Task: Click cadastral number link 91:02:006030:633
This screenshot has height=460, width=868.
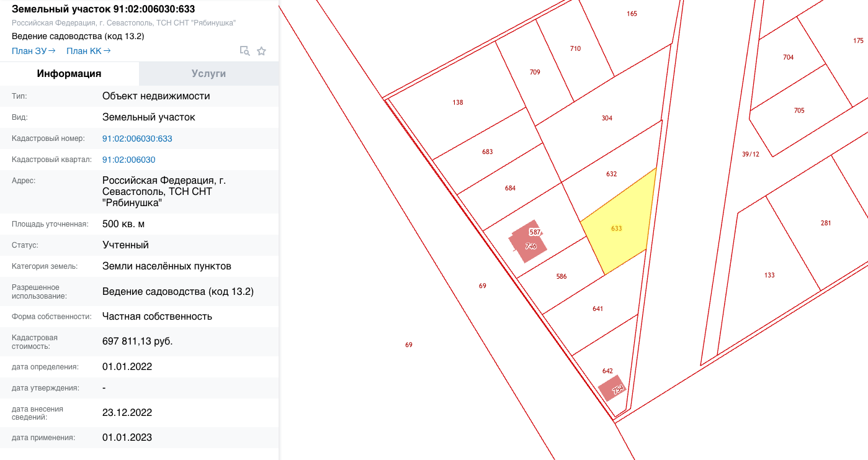Action: click(137, 138)
